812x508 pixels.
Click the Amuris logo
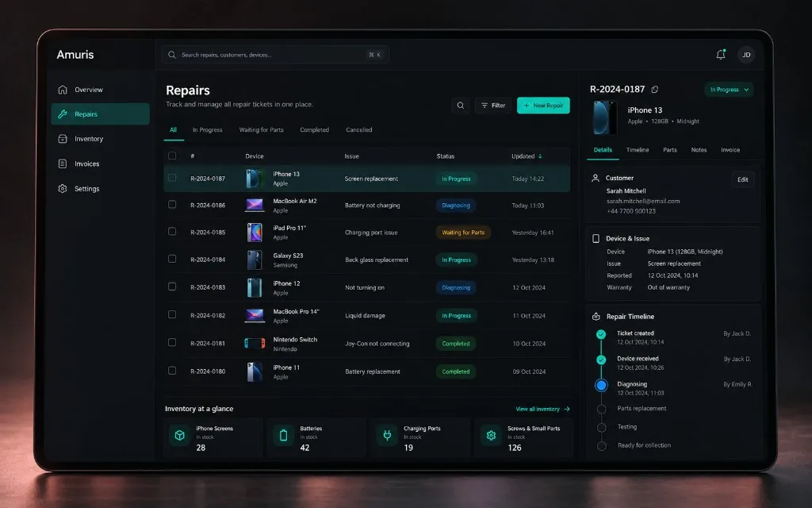coord(75,55)
